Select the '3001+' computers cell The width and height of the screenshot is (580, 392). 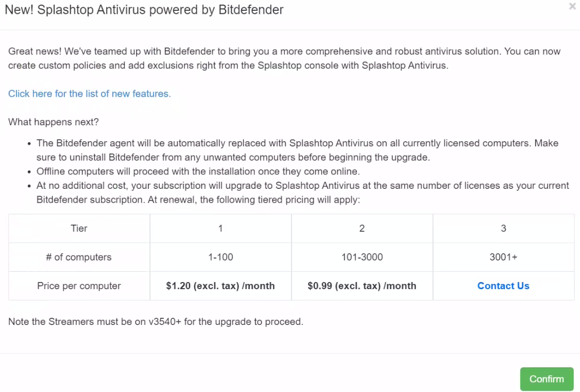click(503, 257)
